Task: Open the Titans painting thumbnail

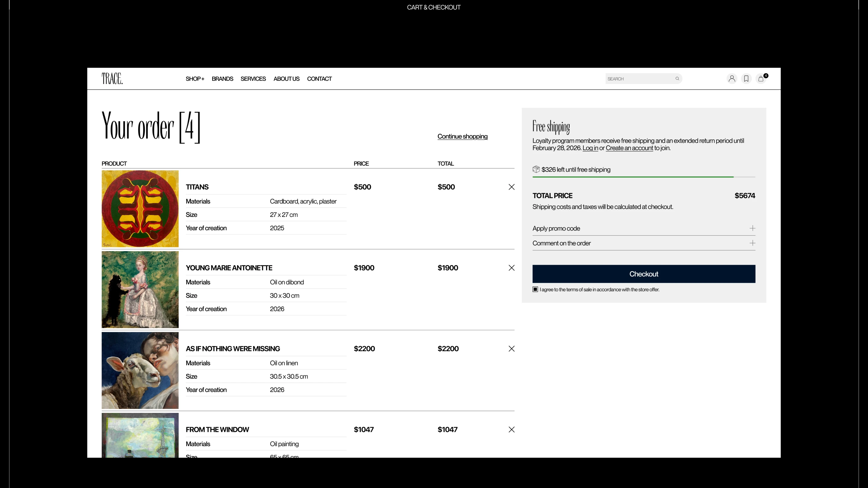Action: (x=140, y=208)
